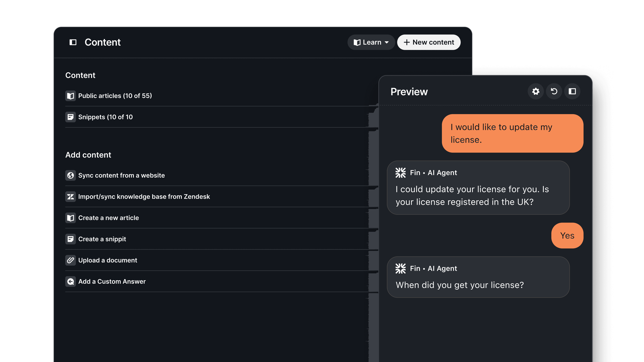Screen dimensions: 644x362
Task: Click the orange "Yes" message bubble
Action: click(x=567, y=235)
